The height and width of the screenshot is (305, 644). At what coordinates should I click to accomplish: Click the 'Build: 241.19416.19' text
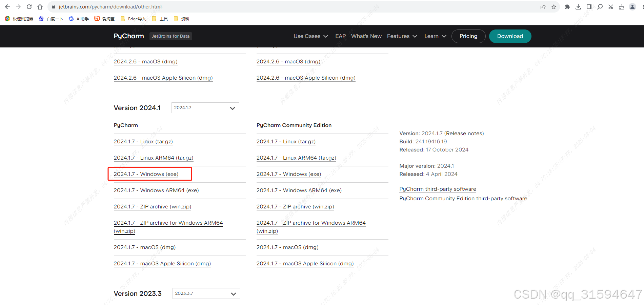(423, 142)
